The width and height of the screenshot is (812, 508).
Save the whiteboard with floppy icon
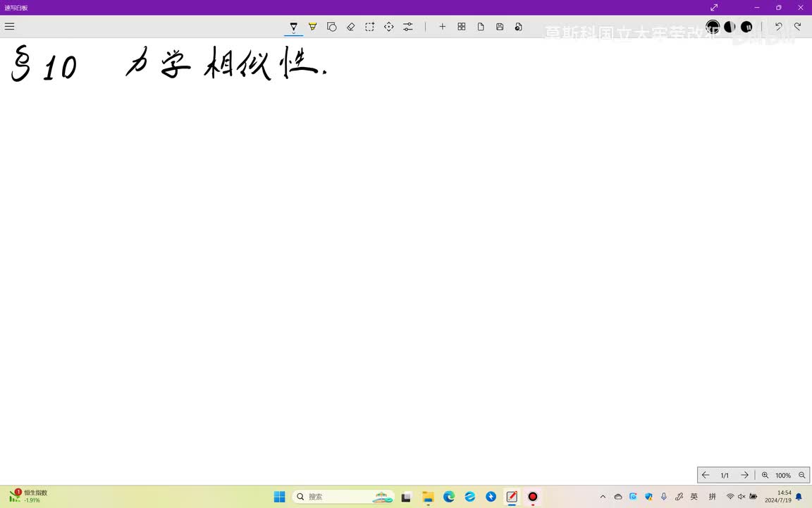pyautogui.click(x=500, y=26)
